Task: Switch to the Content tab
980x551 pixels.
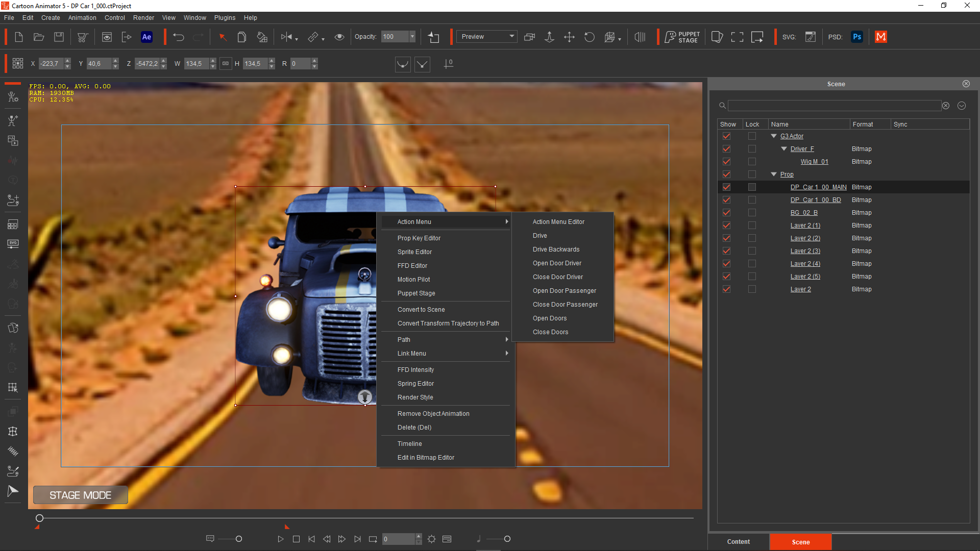Action: click(x=738, y=542)
